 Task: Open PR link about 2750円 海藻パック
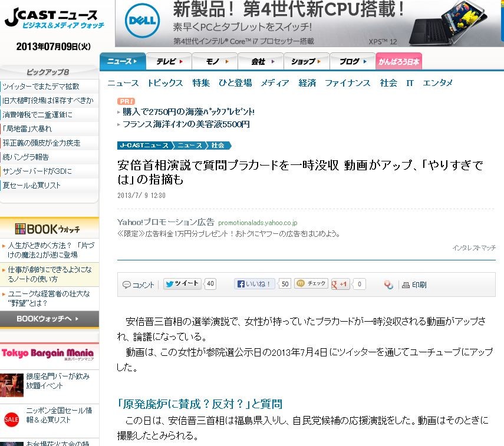click(x=189, y=112)
